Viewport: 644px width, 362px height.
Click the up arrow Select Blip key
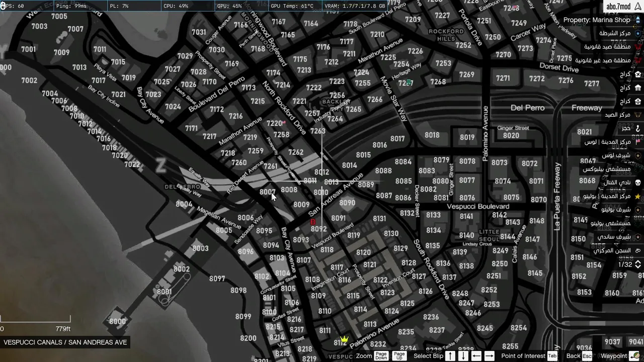click(x=450, y=356)
